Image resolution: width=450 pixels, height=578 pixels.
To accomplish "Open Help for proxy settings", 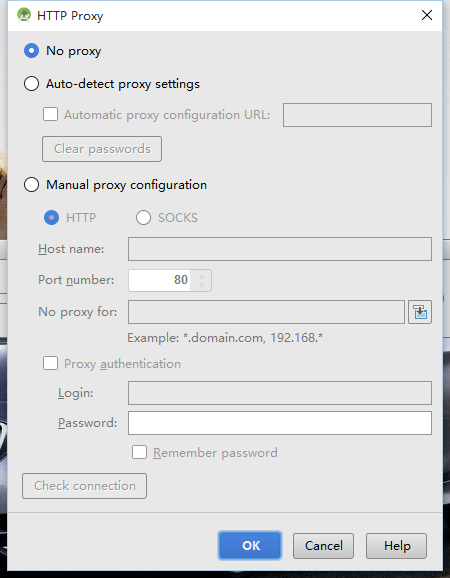I will point(397,546).
